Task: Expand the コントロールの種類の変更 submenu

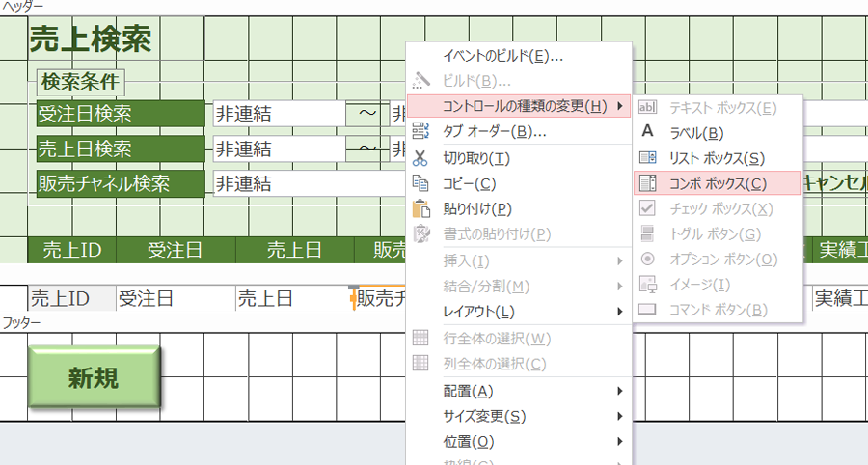Action: [x=519, y=105]
